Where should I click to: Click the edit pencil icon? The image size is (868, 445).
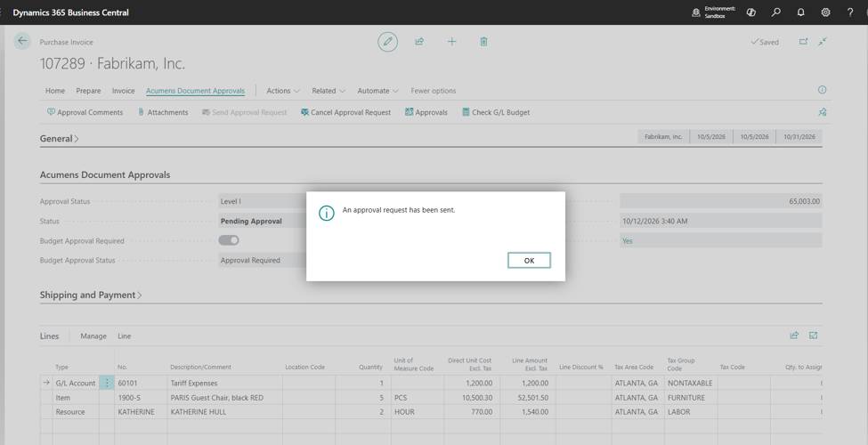click(x=387, y=42)
